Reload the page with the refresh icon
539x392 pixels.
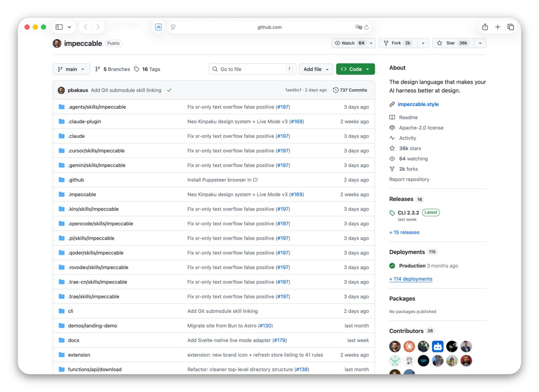366,27
